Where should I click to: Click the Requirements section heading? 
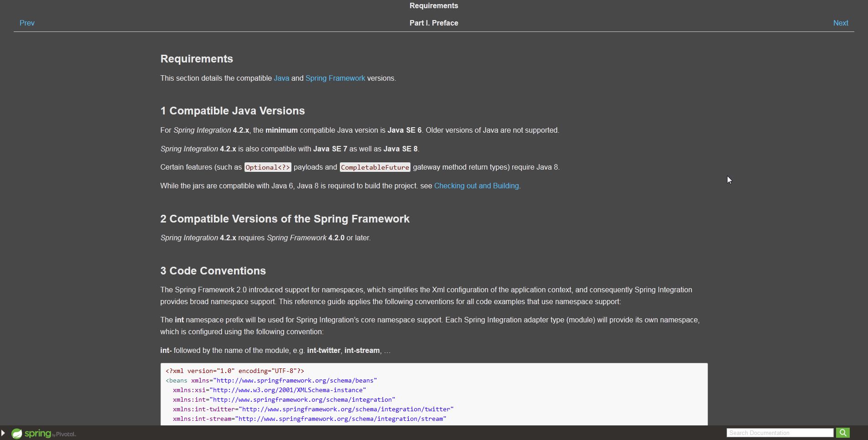pyautogui.click(x=197, y=59)
